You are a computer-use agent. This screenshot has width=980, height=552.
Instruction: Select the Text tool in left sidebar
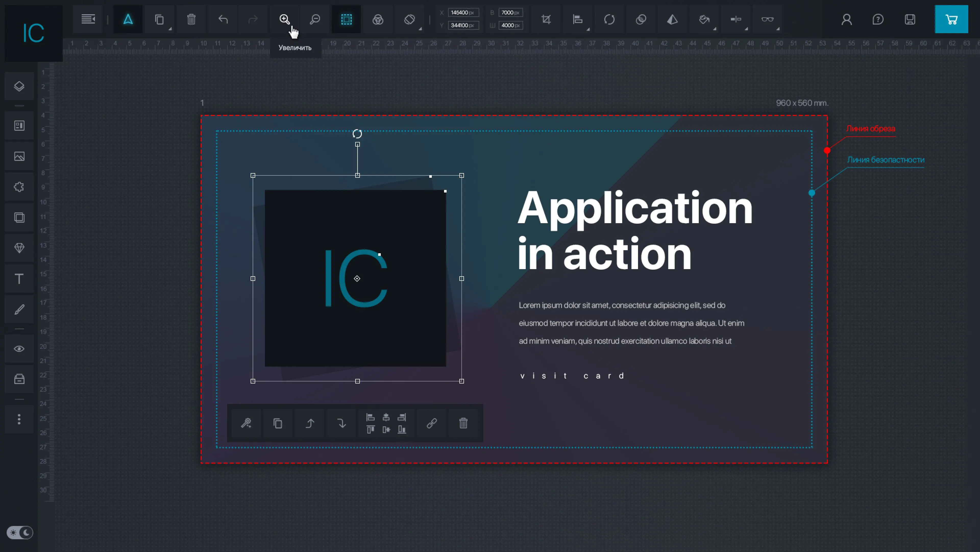tap(19, 279)
